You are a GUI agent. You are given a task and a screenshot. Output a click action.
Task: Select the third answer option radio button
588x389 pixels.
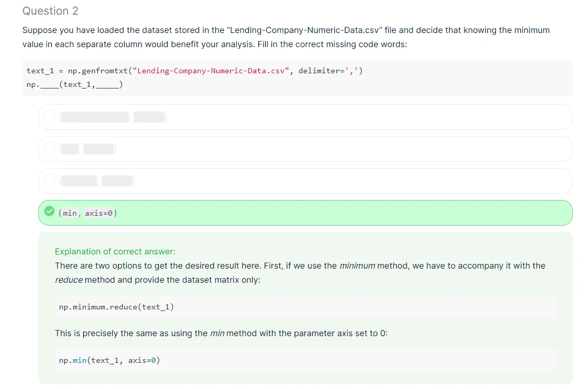(49, 180)
